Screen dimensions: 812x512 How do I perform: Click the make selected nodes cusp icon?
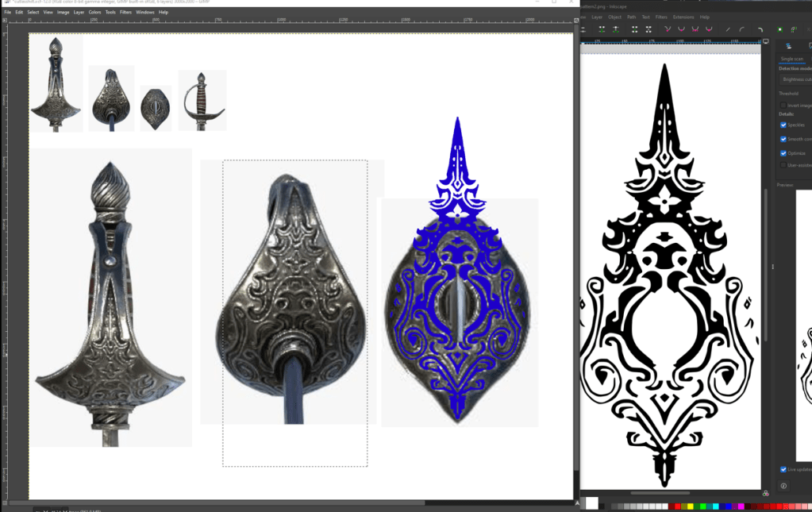tap(668, 29)
